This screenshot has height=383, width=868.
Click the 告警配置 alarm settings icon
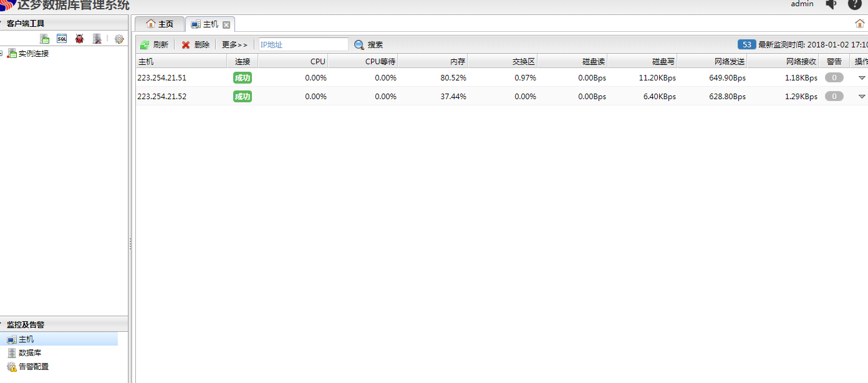point(12,367)
